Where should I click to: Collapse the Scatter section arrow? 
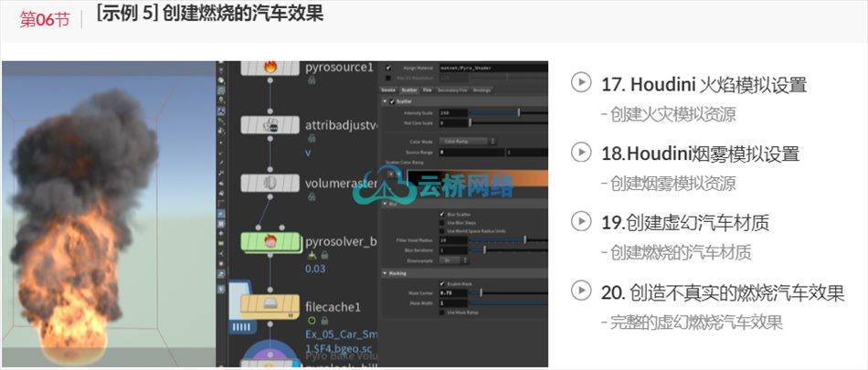pos(385,101)
